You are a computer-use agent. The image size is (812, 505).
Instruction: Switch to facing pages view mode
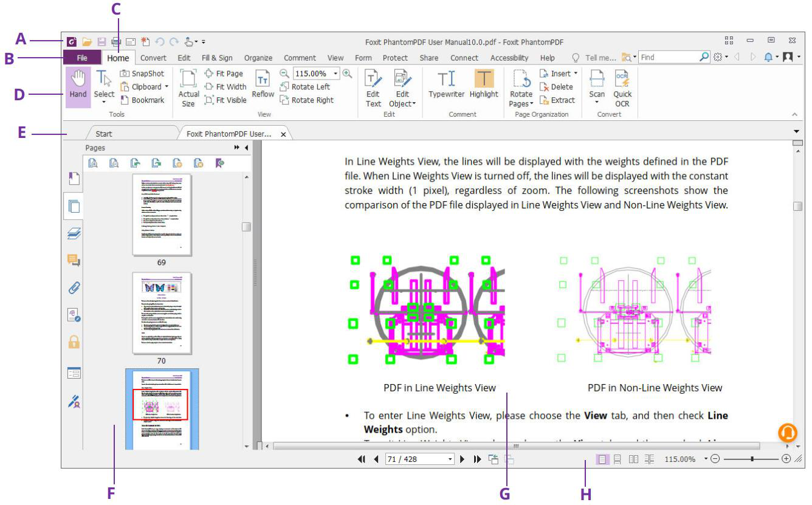tap(633, 459)
